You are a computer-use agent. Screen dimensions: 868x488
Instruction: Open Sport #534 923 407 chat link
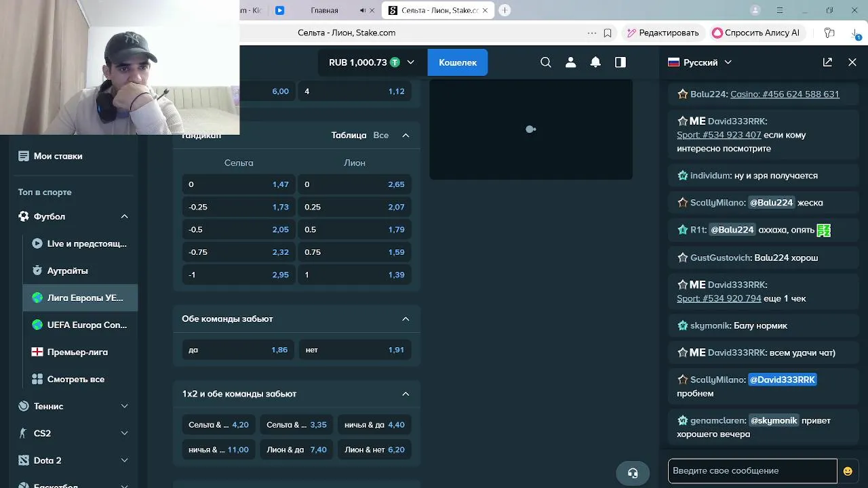point(719,135)
